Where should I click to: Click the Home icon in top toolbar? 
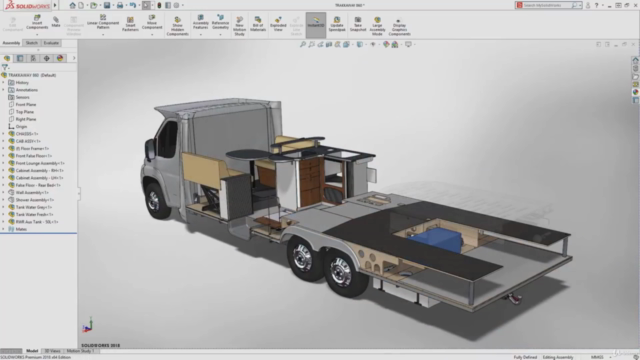point(72,5)
